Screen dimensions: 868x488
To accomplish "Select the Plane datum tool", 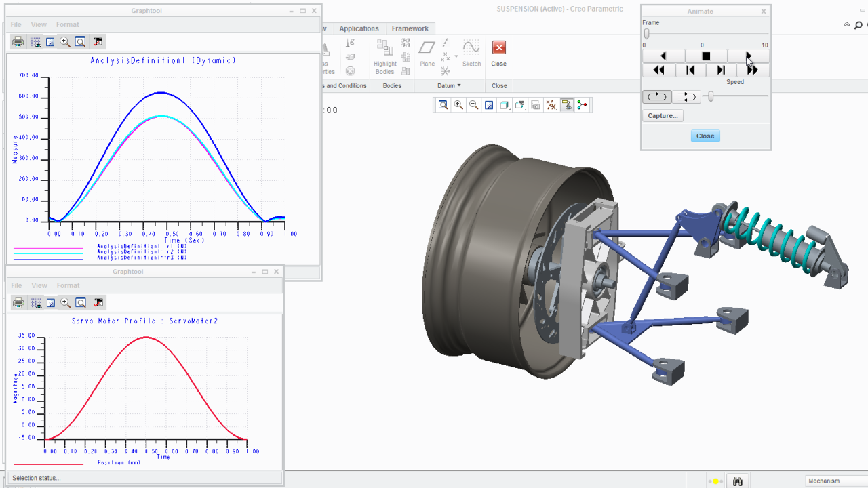I will (427, 54).
